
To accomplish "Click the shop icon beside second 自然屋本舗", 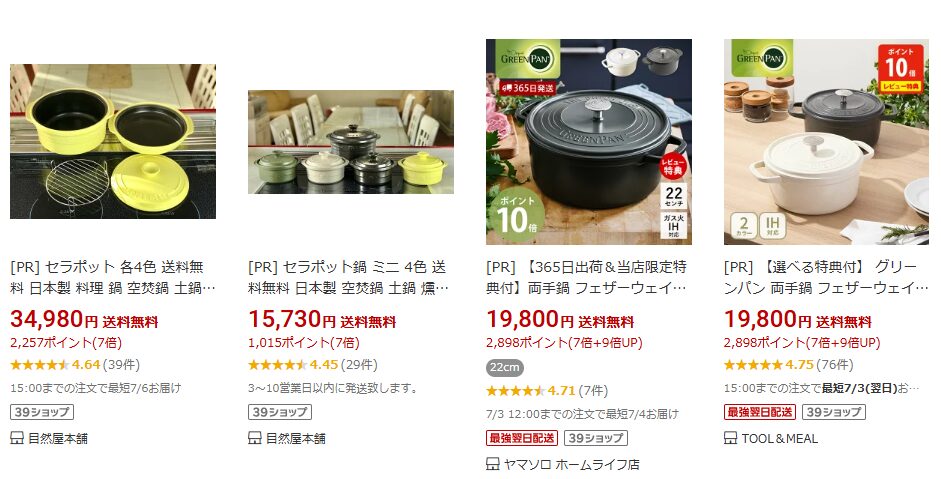I will tap(254, 438).
